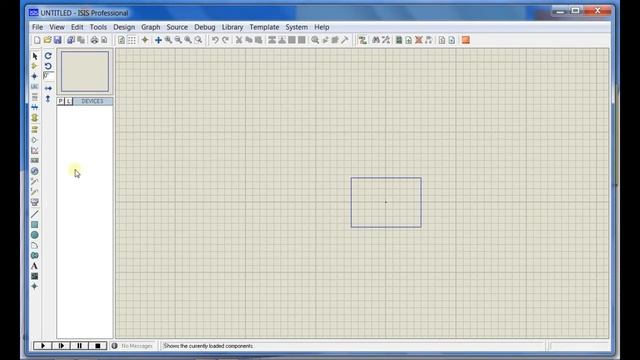Viewport: 640px width, 360px height.
Task: Open a design with folder icon
Action: point(47,40)
